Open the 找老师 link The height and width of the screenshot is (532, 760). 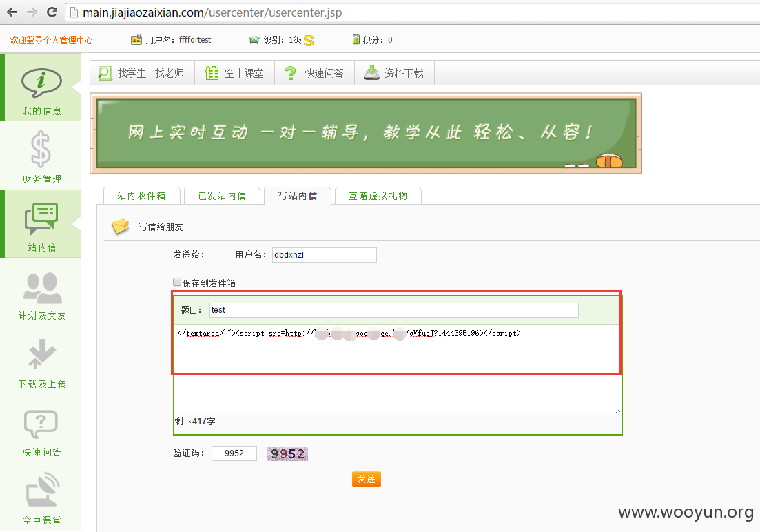(x=170, y=73)
